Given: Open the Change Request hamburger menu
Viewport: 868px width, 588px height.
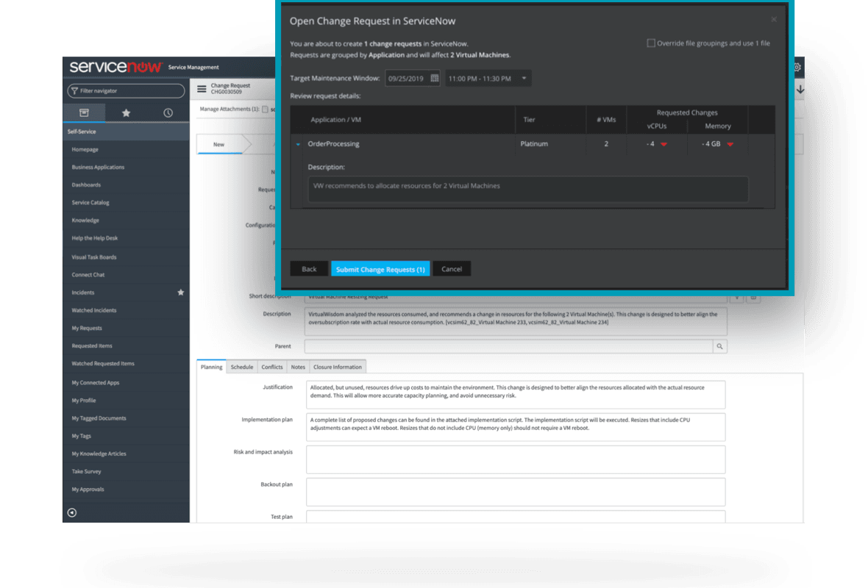Looking at the screenshot, I should pyautogui.click(x=202, y=88).
